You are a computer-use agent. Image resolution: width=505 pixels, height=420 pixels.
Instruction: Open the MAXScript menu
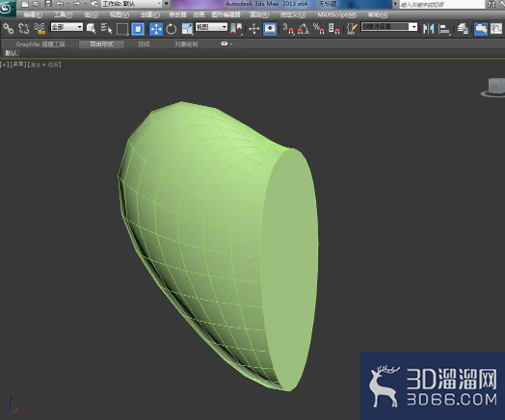coord(337,14)
